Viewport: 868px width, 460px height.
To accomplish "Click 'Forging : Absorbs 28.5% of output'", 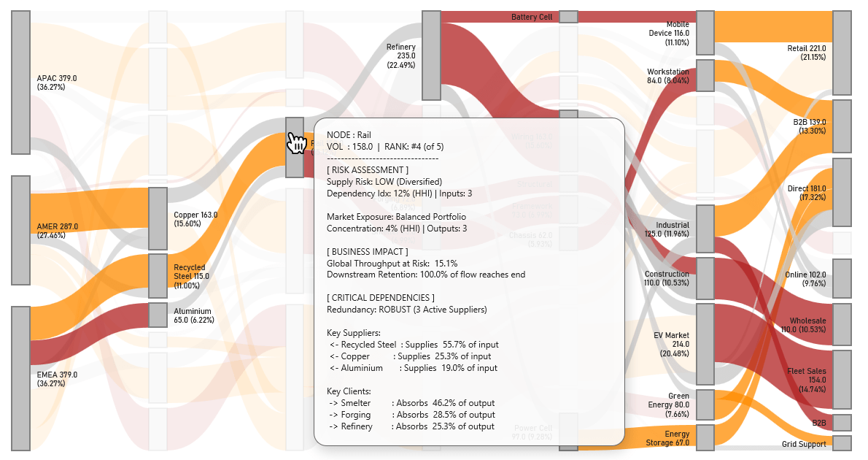I will tap(412, 414).
